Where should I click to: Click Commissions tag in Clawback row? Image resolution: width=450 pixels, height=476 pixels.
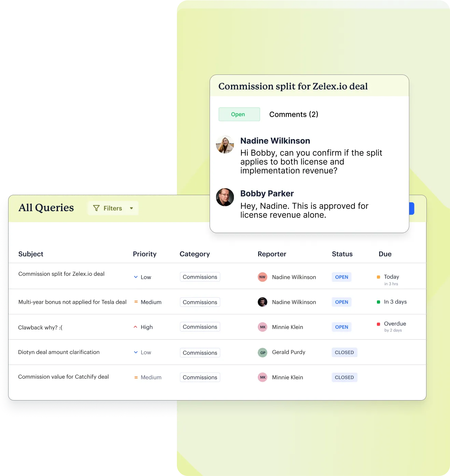[x=200, y=327]
